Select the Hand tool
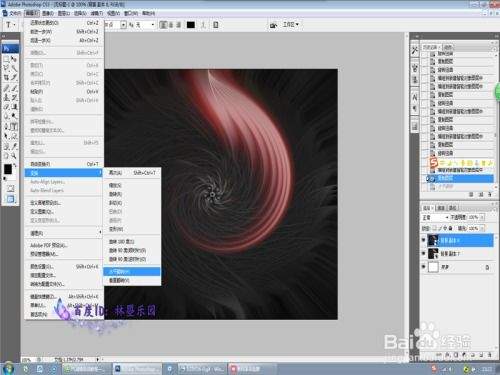The image size is (500, 375). (x=6, y=156)
